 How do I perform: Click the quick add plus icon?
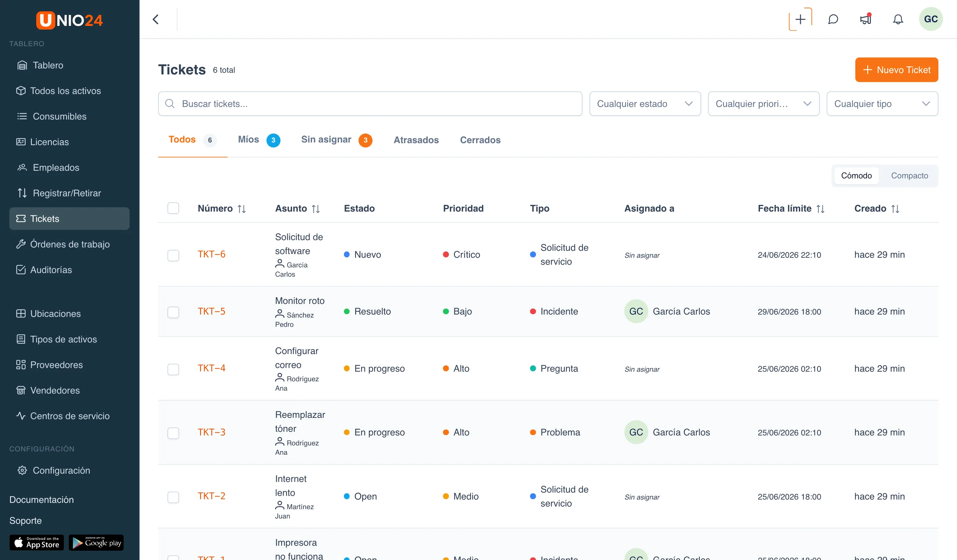coord(800,19)
